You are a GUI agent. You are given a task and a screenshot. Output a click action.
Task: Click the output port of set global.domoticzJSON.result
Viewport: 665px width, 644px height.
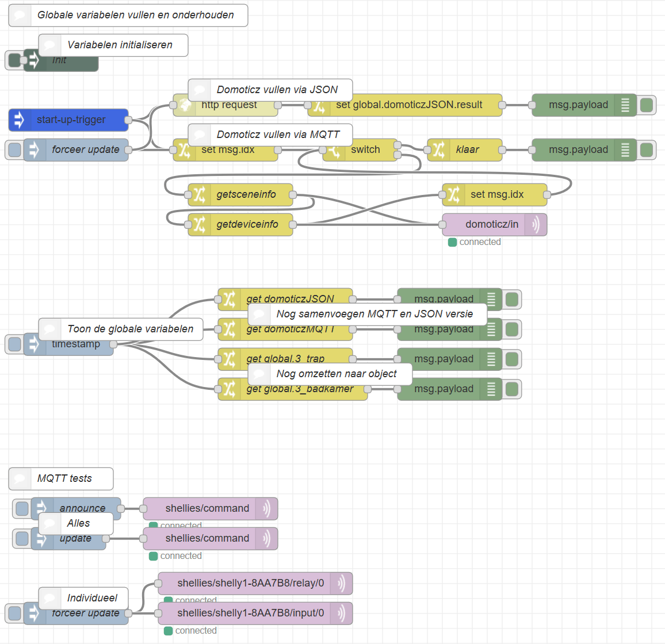[502, 105]
